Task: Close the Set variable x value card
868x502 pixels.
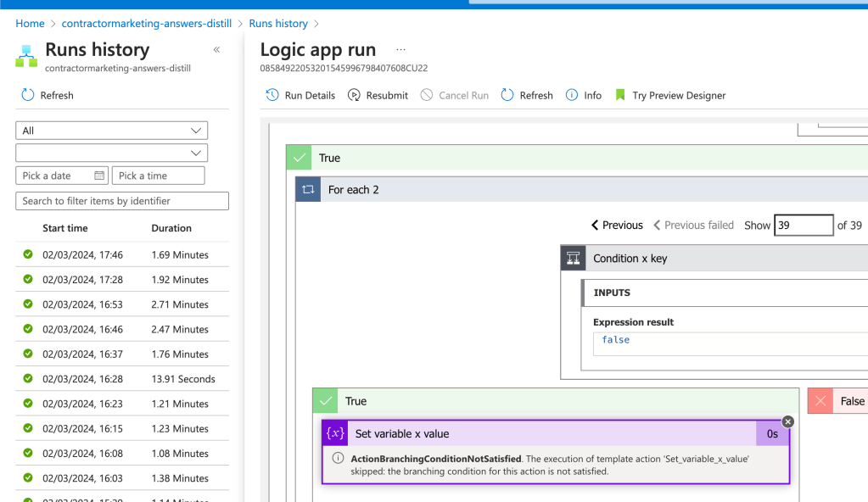Action: 787,421
